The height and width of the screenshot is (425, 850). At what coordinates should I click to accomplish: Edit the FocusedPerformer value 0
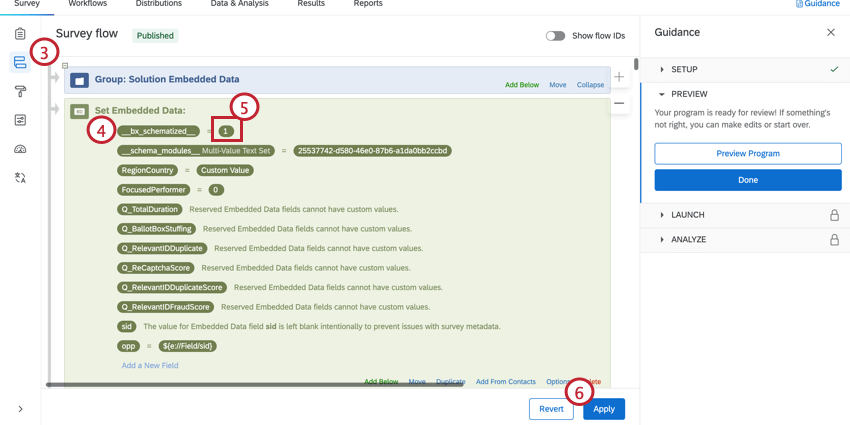coord(216,190)
